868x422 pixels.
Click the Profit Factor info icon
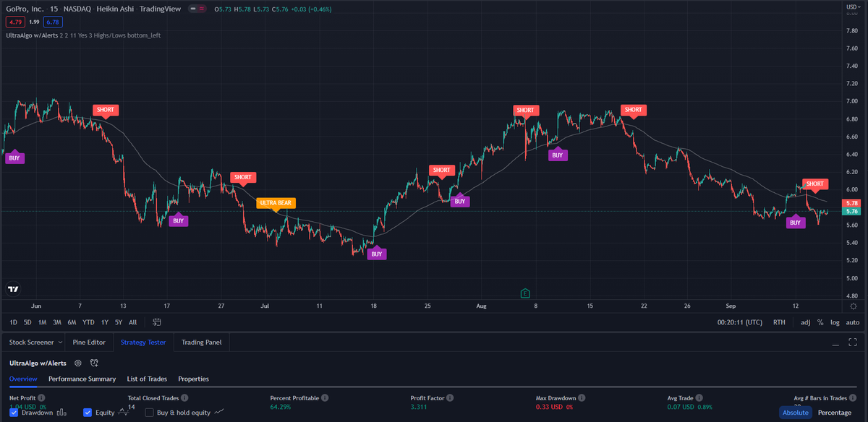(x=449, y=398)
